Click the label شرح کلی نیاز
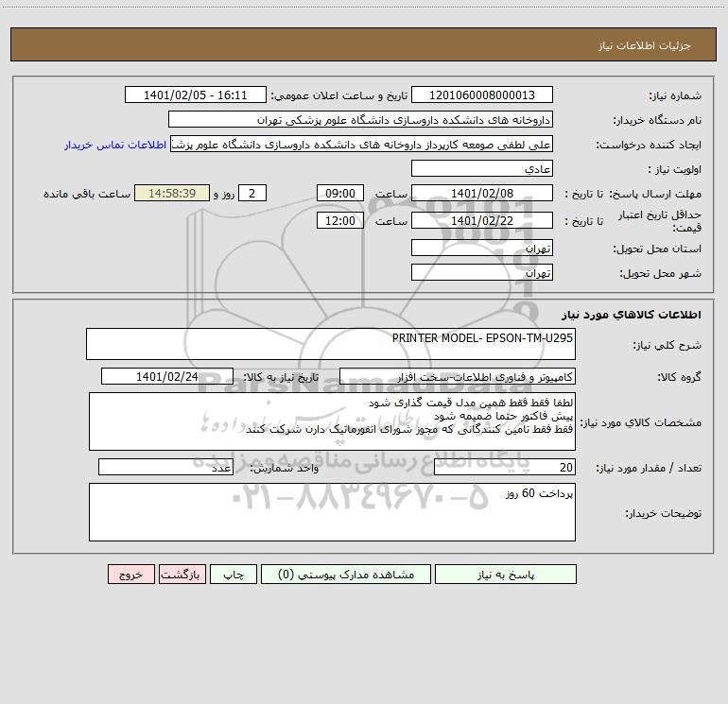The width and height of the screenshot is (728, 704). (x=667, y=345)
